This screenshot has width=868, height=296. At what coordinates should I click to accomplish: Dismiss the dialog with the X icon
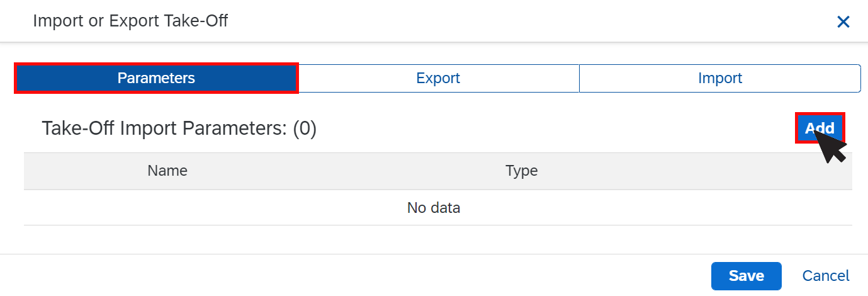843,22
